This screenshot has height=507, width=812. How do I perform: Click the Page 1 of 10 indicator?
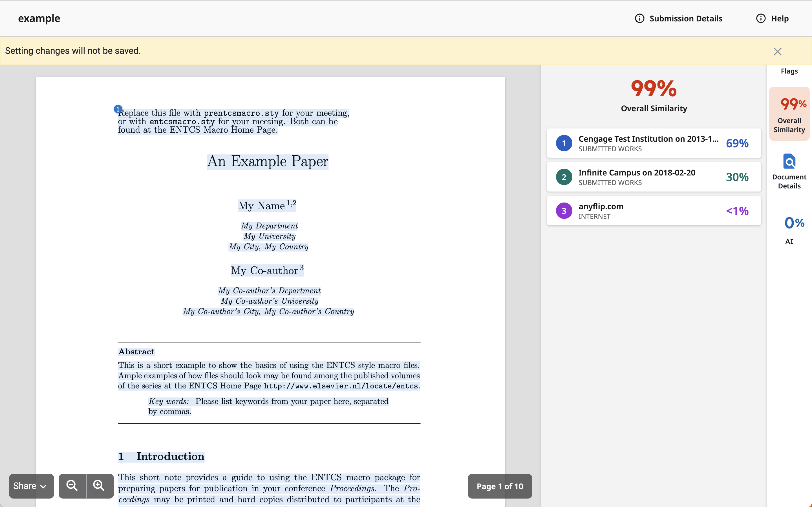500,486
